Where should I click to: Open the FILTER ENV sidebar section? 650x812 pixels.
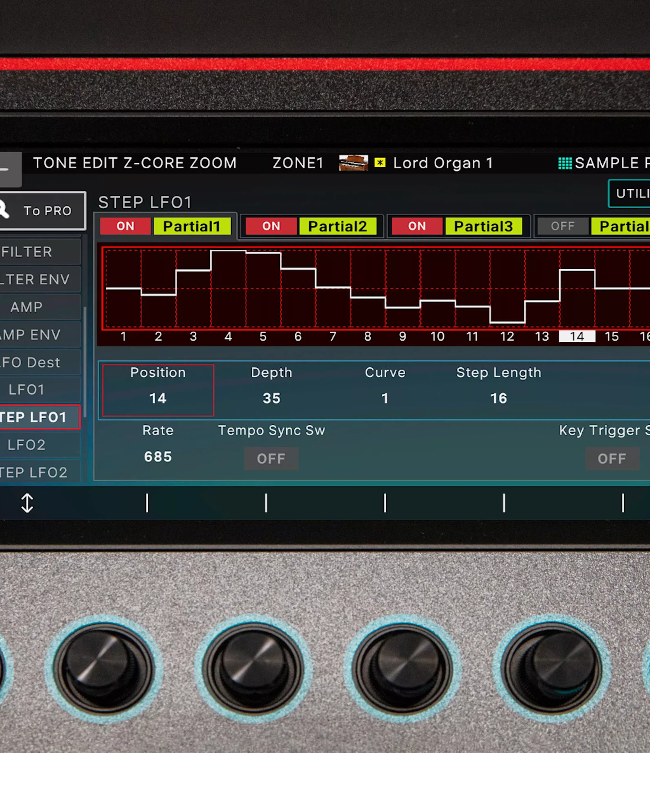coord(40,279)
